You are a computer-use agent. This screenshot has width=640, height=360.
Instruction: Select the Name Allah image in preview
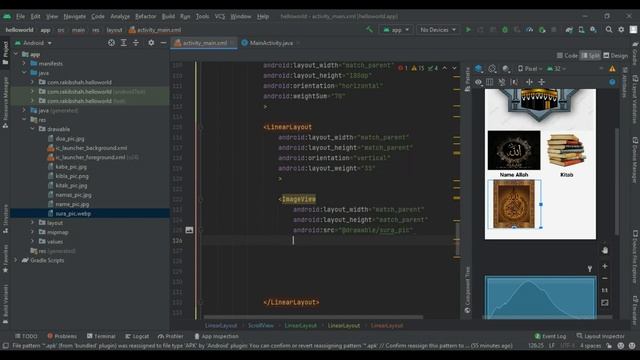pyautogui.click(x=514, y=151)
